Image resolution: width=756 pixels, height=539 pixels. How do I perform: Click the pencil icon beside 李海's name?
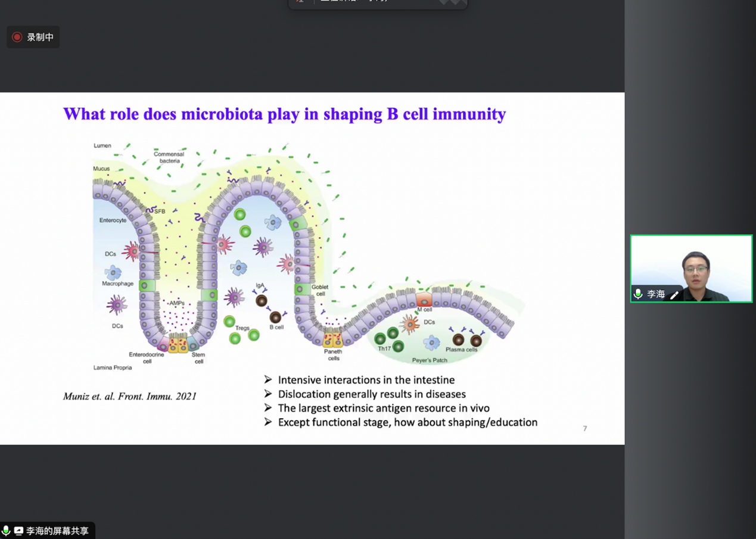click(x=674, y=294)
